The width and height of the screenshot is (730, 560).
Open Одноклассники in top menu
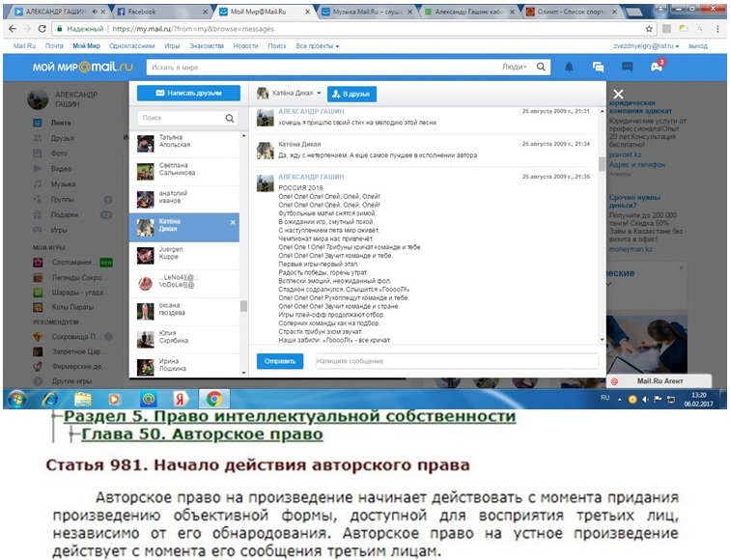pos(132,46)
